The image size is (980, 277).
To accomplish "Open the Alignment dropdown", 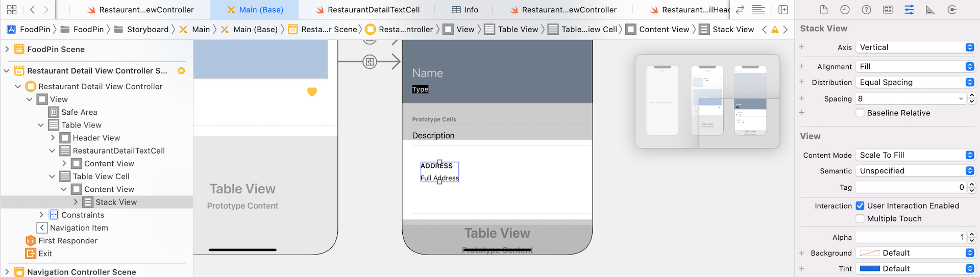I will [x=915, y=66].
